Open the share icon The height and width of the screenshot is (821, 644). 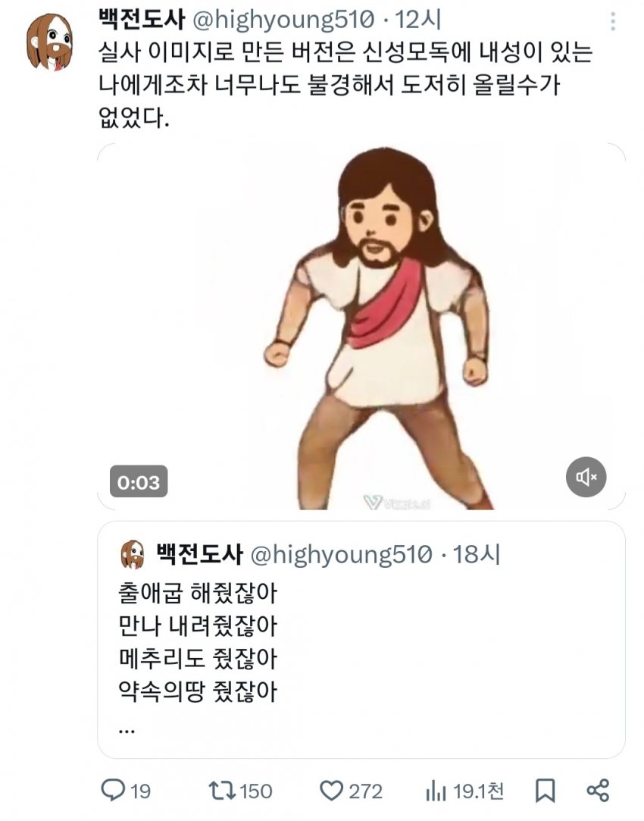pyautogui.click(x=598, y=791)
